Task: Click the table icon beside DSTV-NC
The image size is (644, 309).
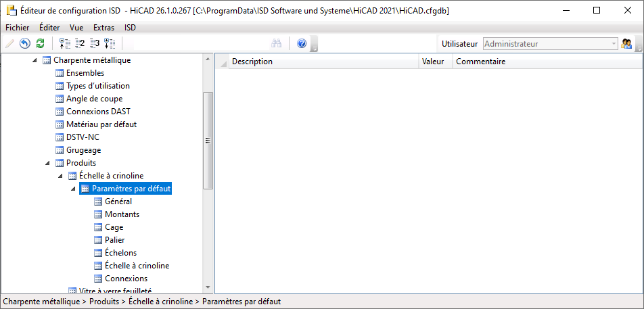Action: [60, 137]
